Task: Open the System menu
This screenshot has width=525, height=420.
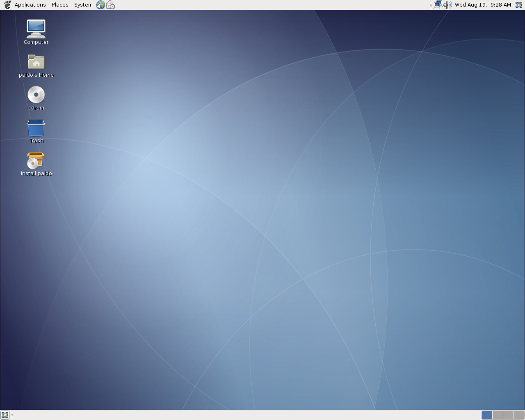Action: pyautogui.click(x=83, y=5)
